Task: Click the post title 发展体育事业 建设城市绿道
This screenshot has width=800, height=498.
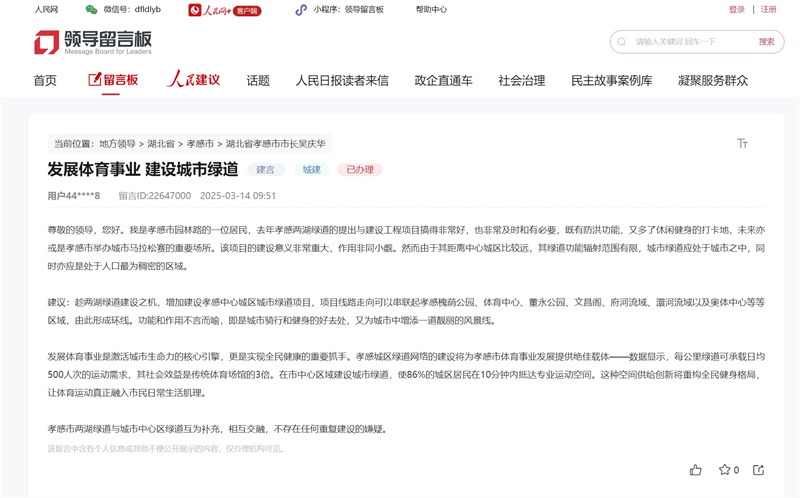Action: tap(143, 169)
